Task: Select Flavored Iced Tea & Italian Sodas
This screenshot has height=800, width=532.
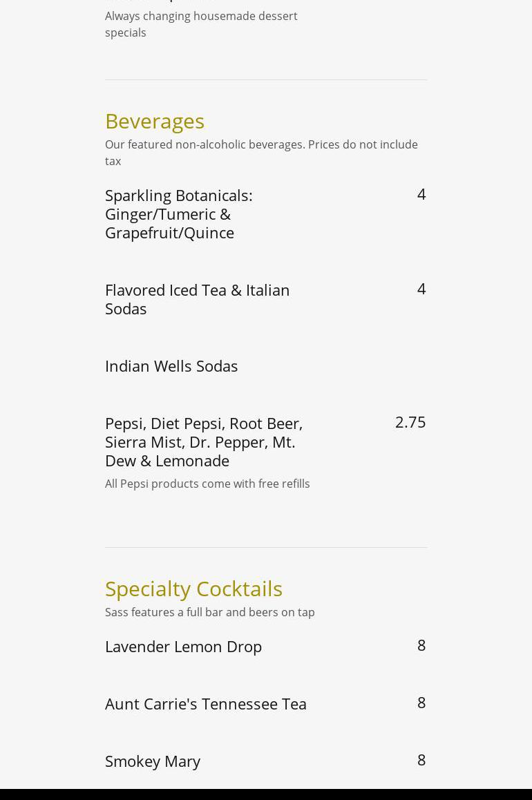Action: 197,299
